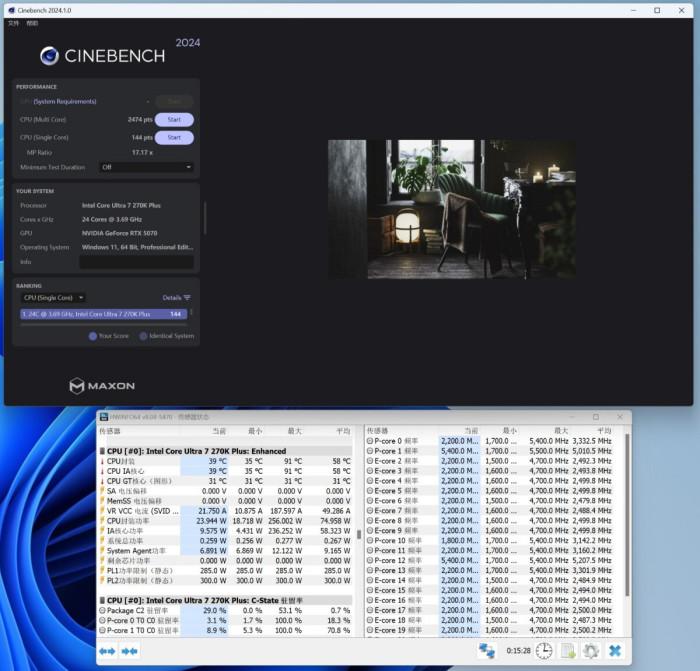
Task: Click the Info input field
Action: coord(137,262)
